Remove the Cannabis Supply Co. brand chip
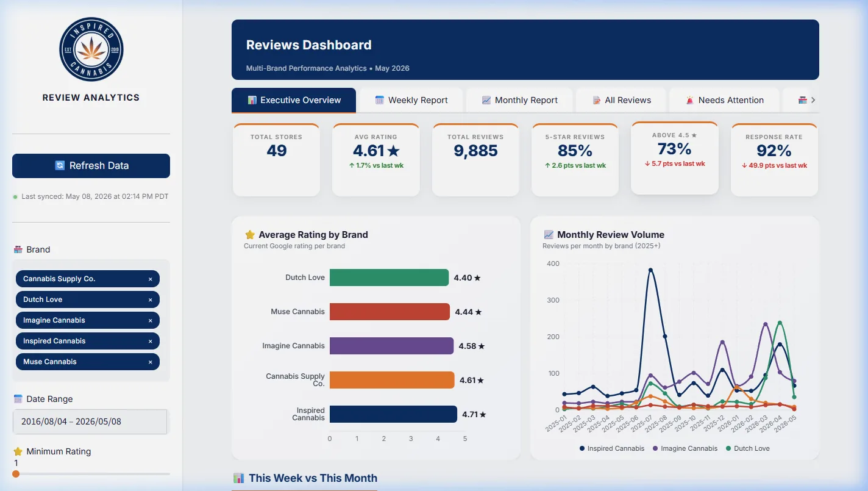 pos(151,279)
